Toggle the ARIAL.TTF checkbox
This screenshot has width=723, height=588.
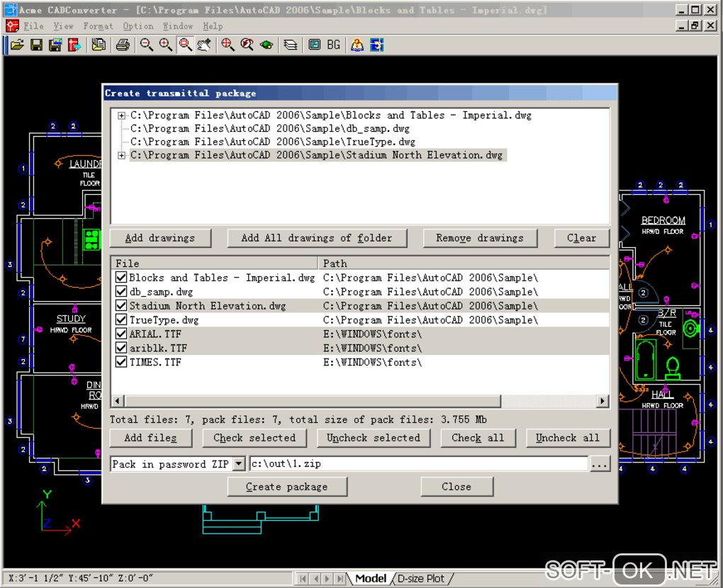(121, 334)
